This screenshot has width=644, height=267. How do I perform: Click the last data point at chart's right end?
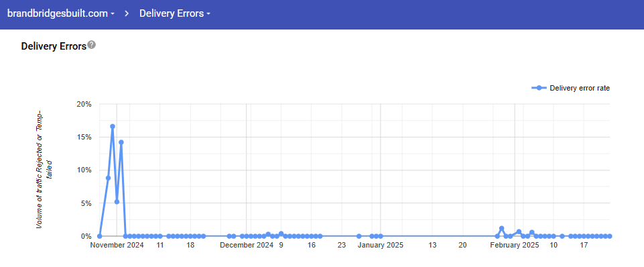pos(610,236)
